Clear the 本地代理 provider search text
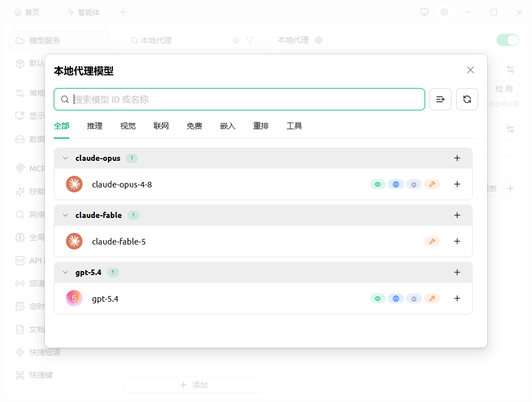Image resolution: width=532 pixels, height=402 pixels. (236, 40)
